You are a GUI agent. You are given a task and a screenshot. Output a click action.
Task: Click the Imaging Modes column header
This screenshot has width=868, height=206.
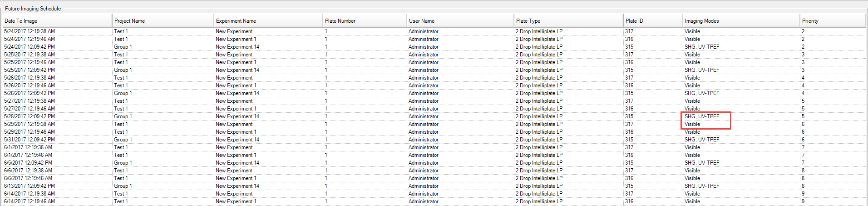(x=701, y=21)
